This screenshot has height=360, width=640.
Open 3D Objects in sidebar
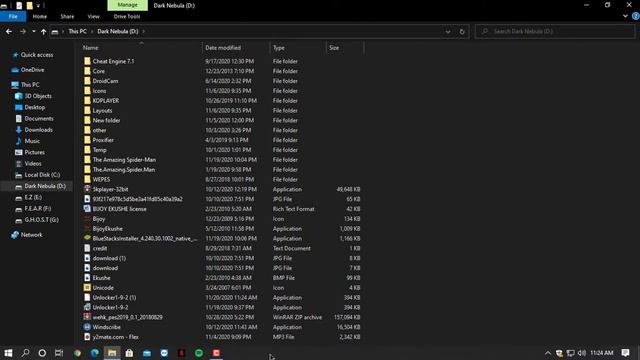38,96
